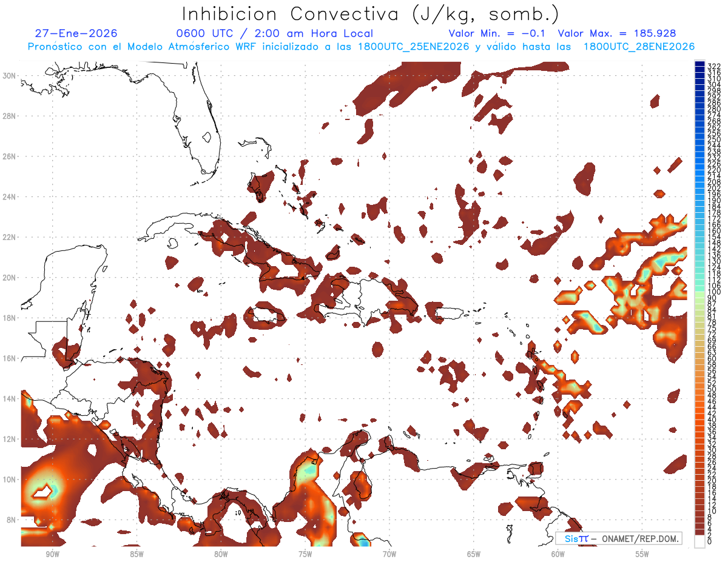Click the 80W longitude label

point(221,554)
